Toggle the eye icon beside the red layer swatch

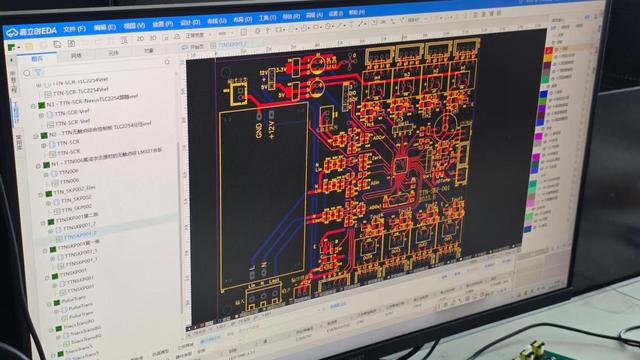(556, 49)
